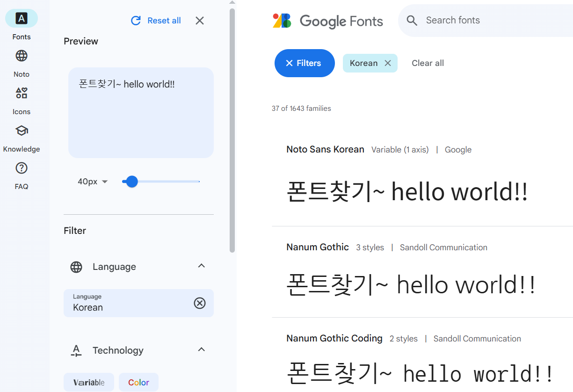Click the Technology section icon
This screenshot has width=573, height=392.
tap(76, 351)
